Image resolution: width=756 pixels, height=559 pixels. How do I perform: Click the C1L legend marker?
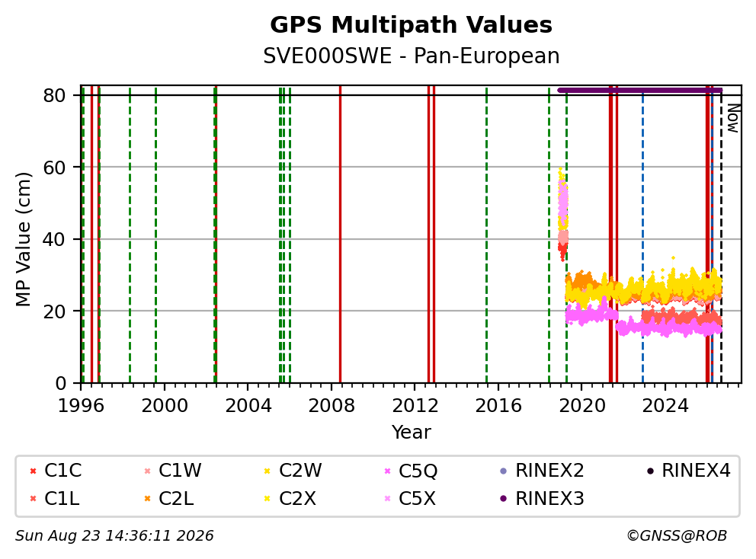[x=34, y=499]
